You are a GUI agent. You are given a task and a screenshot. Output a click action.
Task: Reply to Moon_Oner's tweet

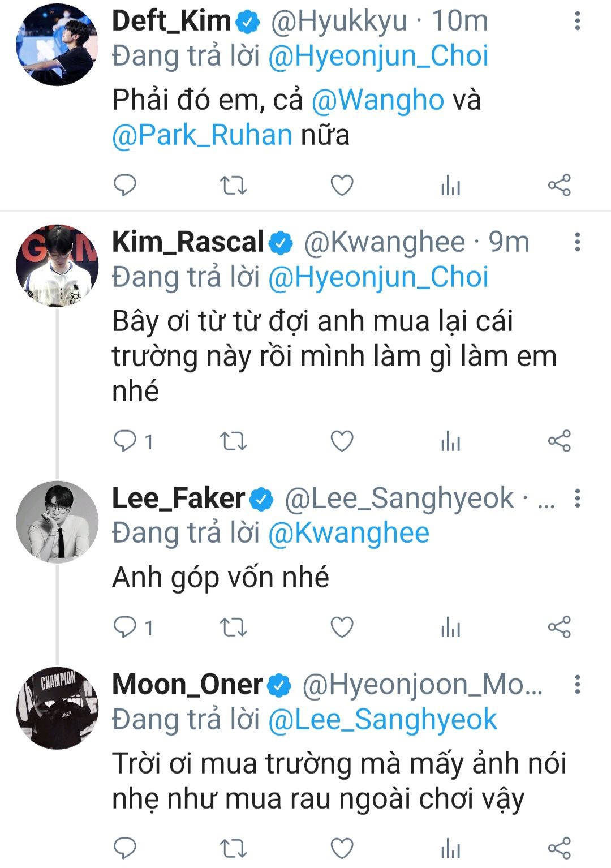pyautogui.click(x=125, y=848)
